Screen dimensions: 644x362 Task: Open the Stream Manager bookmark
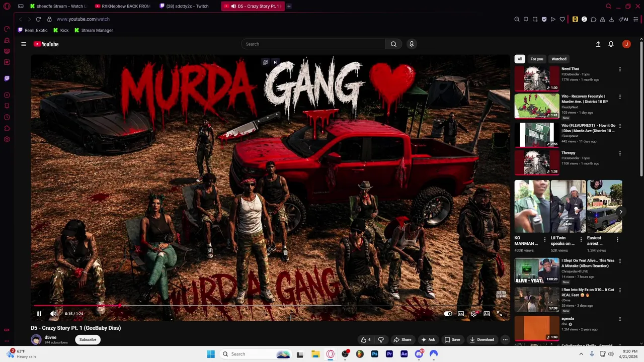click(94, 30)
